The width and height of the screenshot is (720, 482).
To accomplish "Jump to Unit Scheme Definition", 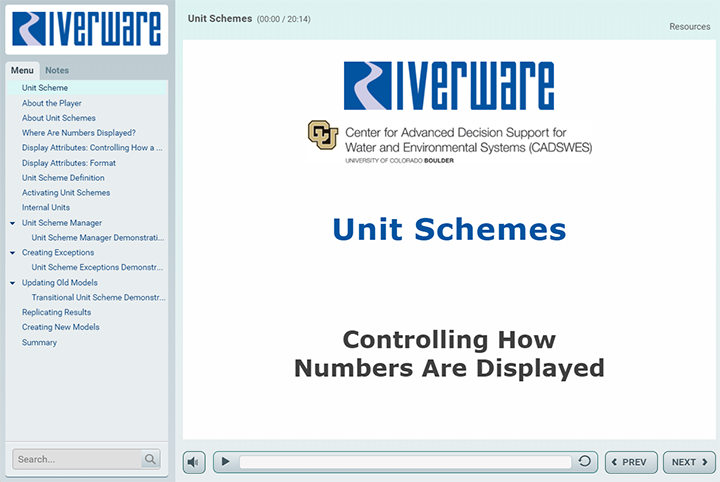I will point(63,178).
